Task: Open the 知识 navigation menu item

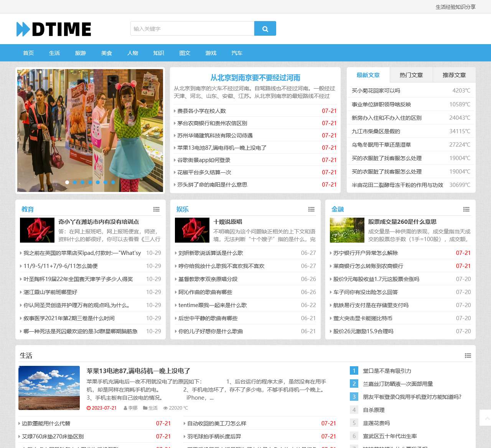Action: 159,53
